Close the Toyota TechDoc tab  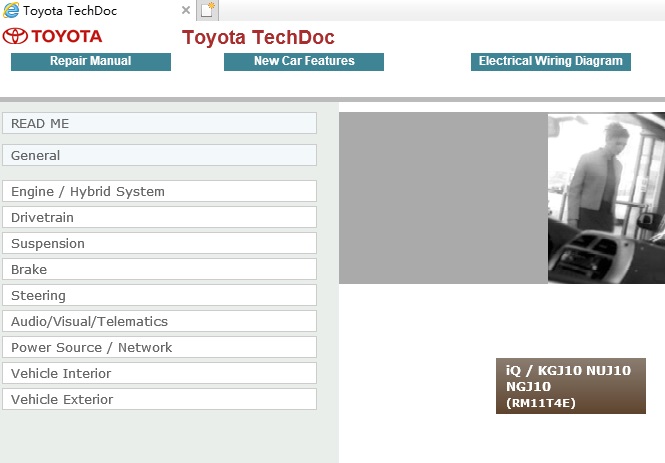(186, 10)
